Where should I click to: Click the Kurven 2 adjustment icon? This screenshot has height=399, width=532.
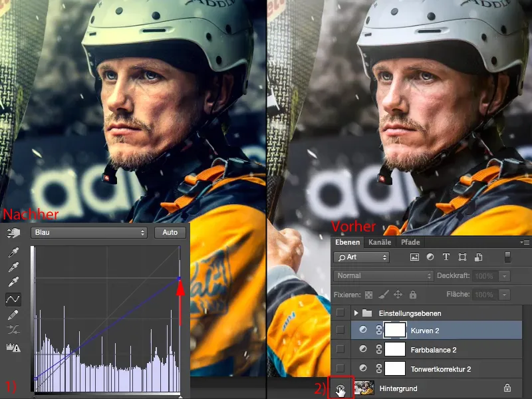pos(363,329)
